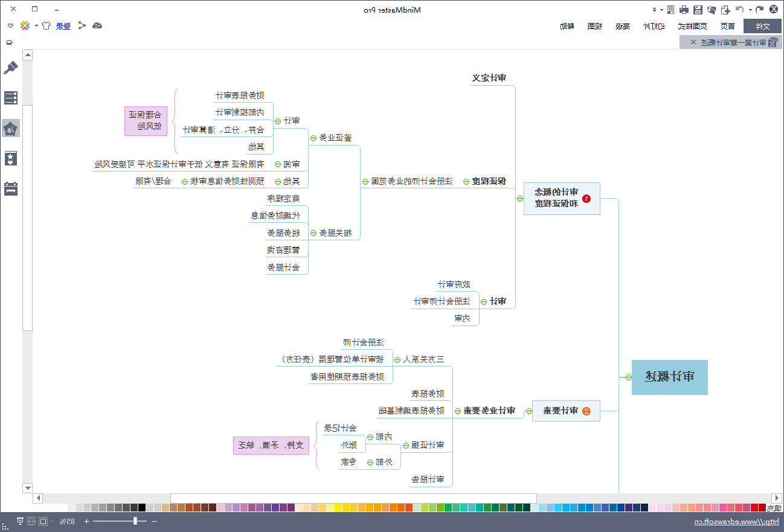Viewport: 784px width, 532px height.
Task: Click the fit-to-width icon in status bar
Action: [x=31, y=521]
